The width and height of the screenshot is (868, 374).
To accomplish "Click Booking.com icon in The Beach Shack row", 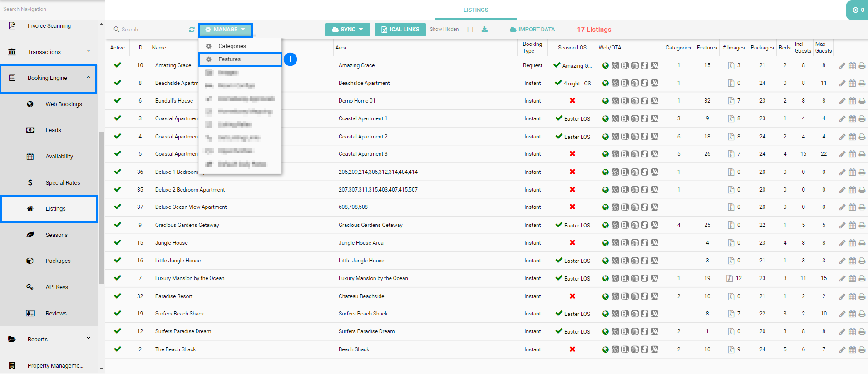I will 625,349.
